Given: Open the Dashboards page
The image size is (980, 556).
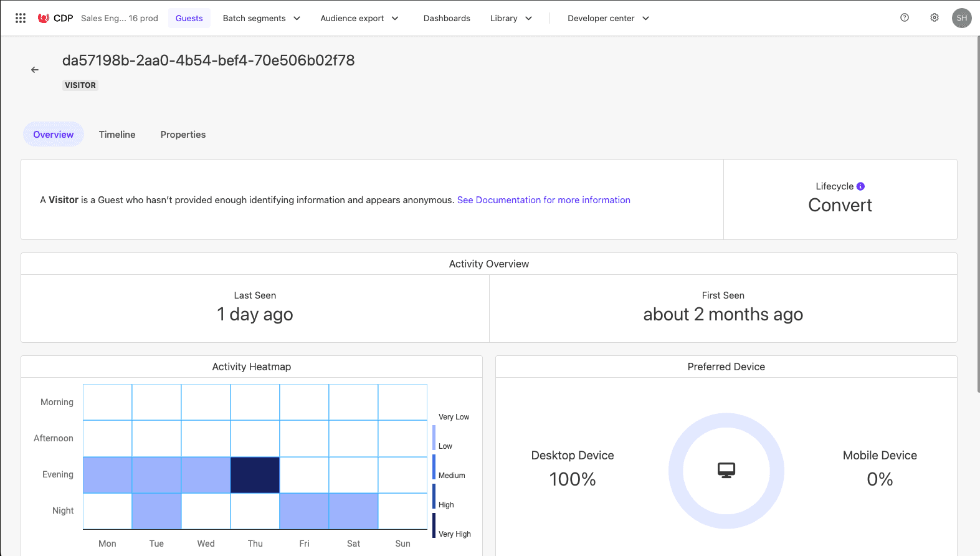Looking at the screenshot, I should point(447,18).
